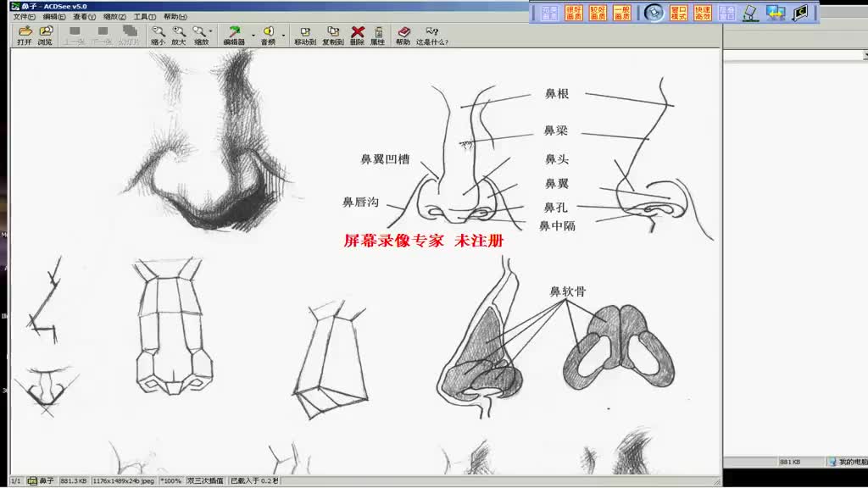
Task: Open the 属性 (Properties) panel icon
Action: pos(377,35)
